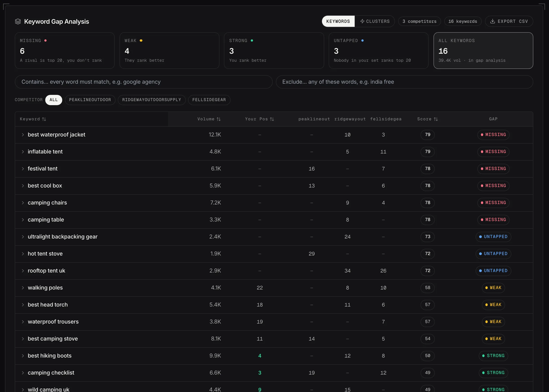Export the table as CSV

[x=509, y=21]
